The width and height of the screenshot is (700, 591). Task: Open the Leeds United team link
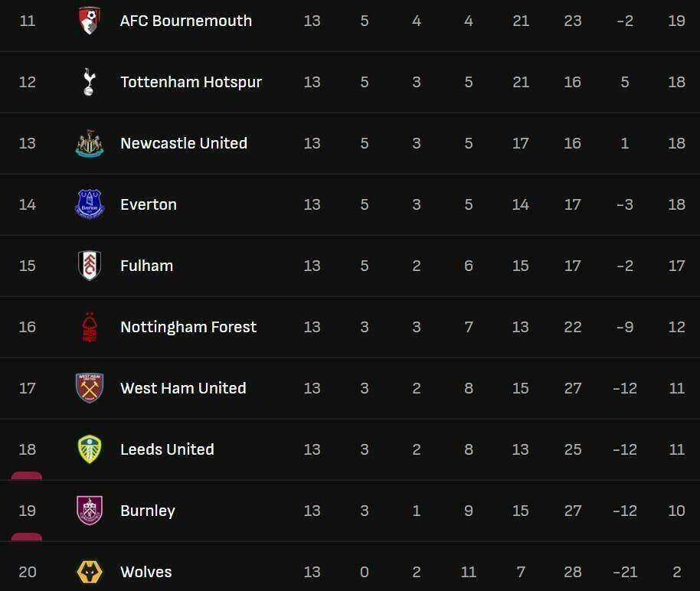click(167, 449)
